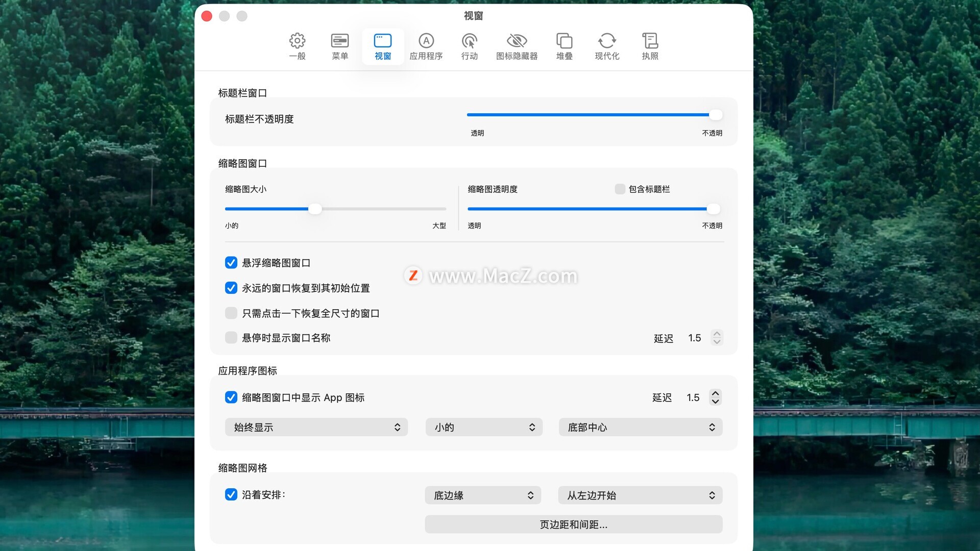Adjust the 标题栏不透明度 slider knob
Viewport: 980px width, 551px height.
point(716,115)
